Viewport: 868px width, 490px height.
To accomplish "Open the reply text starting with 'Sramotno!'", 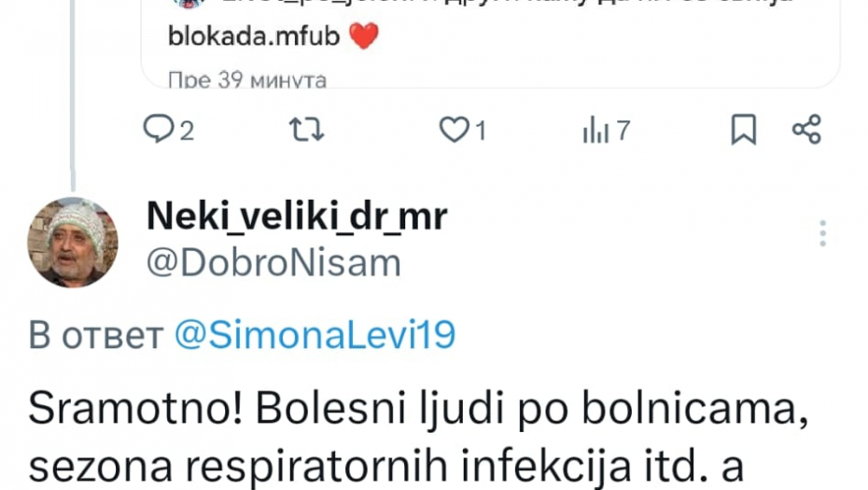I will click(x=418, y=438).
